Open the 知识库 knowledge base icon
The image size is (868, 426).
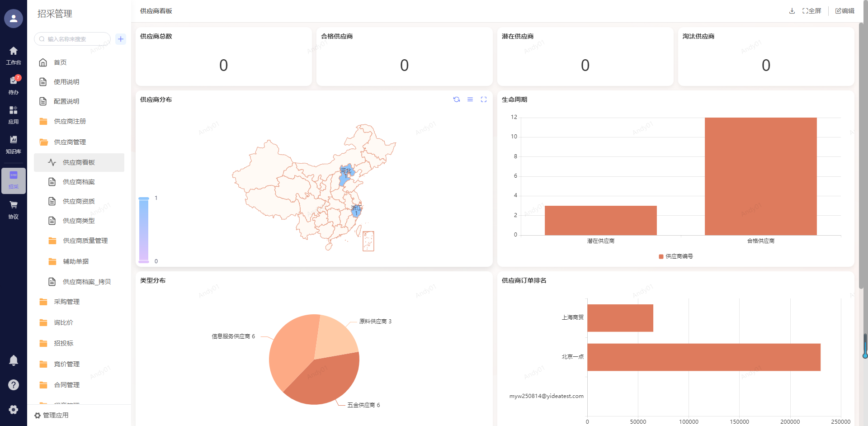pos(14,144)
